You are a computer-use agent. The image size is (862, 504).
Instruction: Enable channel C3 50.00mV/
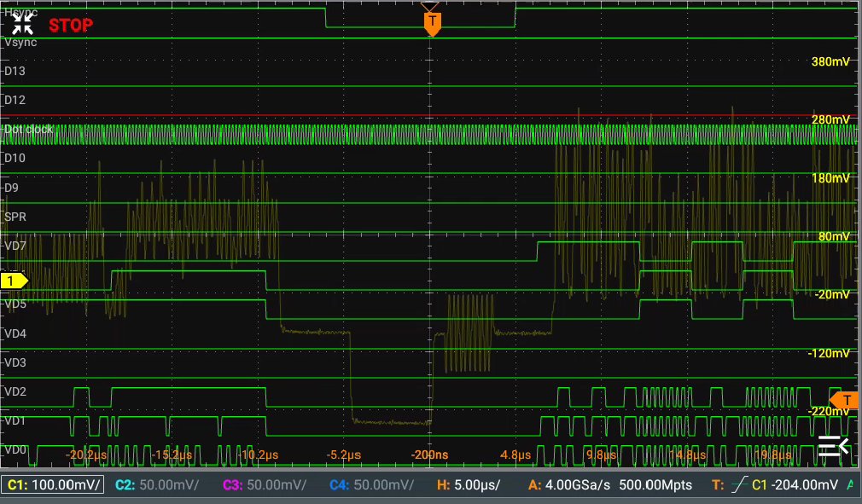pyautogui.click(x=265, y=484)
